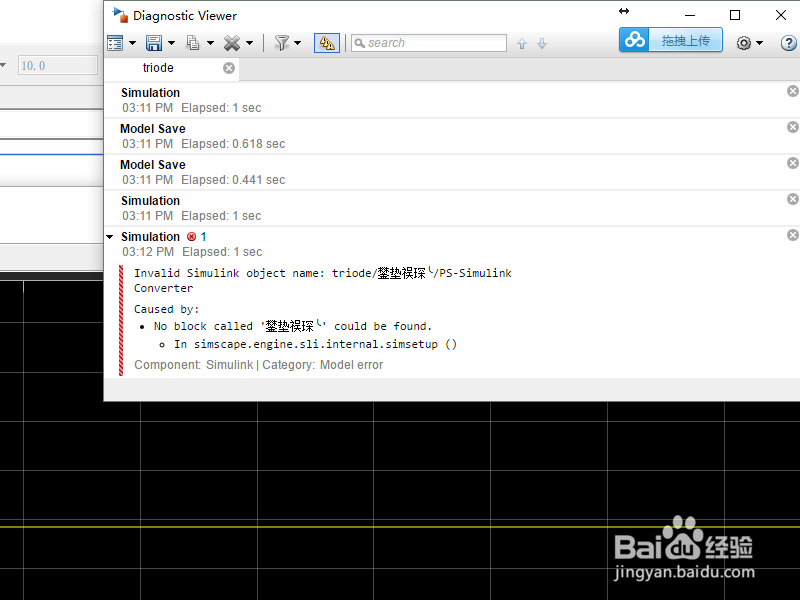The image size is (800, 600).
Task: Open the help question mark icon
Action: tap(788, 43)
